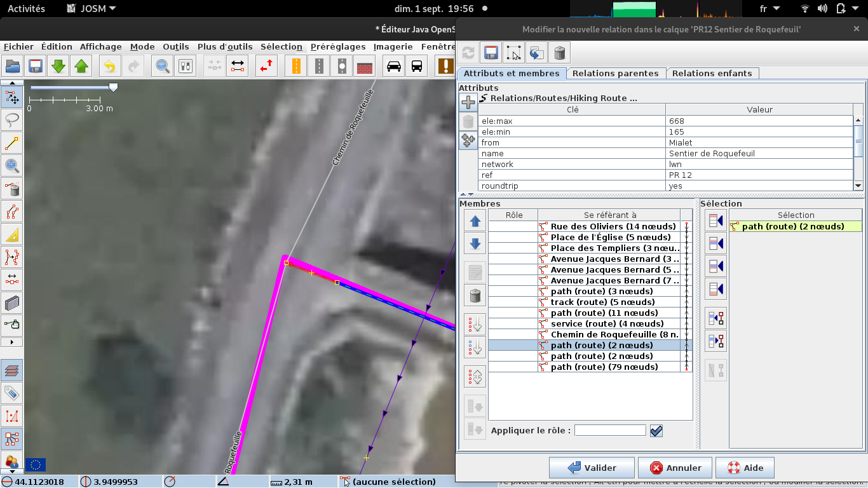Viewport: 868px width, 488px height.
Task: Move selected member up with blue arrow
Action: [475, 222]
